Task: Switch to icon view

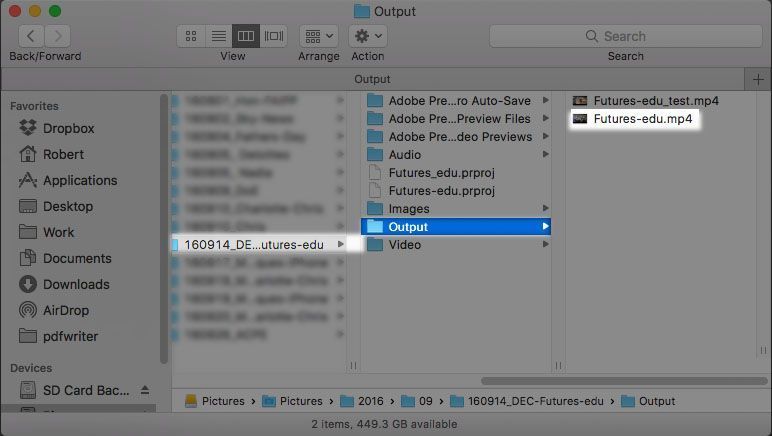Action: (191, 36)
